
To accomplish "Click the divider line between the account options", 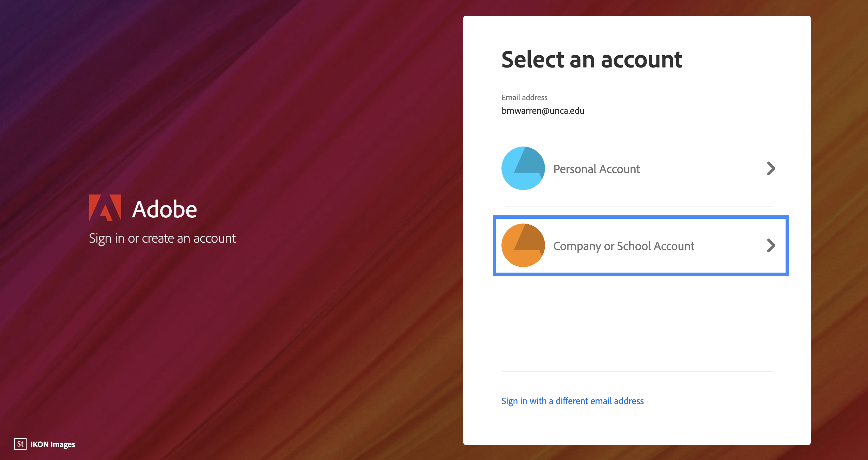I will point(639,206).
